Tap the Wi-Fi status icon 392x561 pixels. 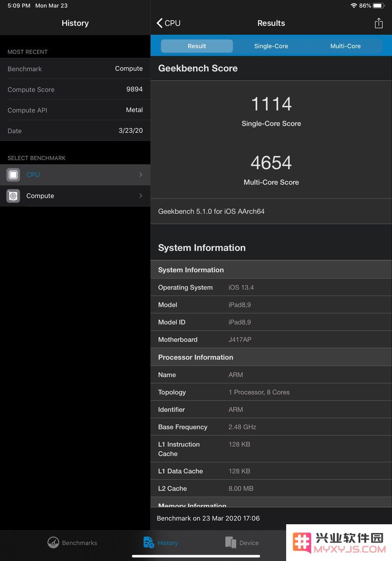pos(354,5)
